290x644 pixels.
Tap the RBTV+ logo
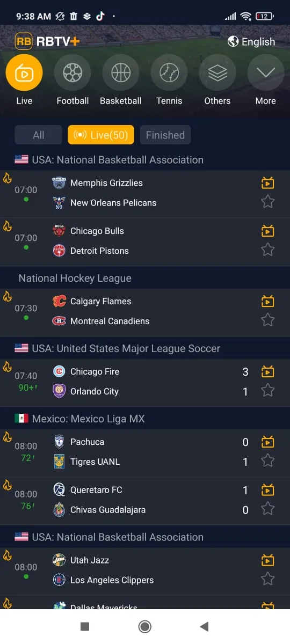point(47,41)
